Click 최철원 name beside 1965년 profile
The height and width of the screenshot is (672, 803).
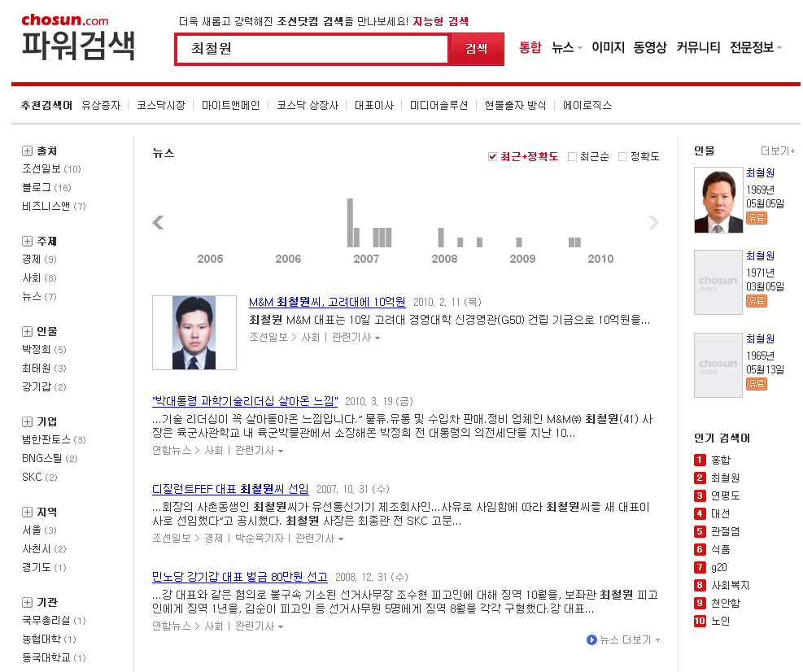point(760,339)
